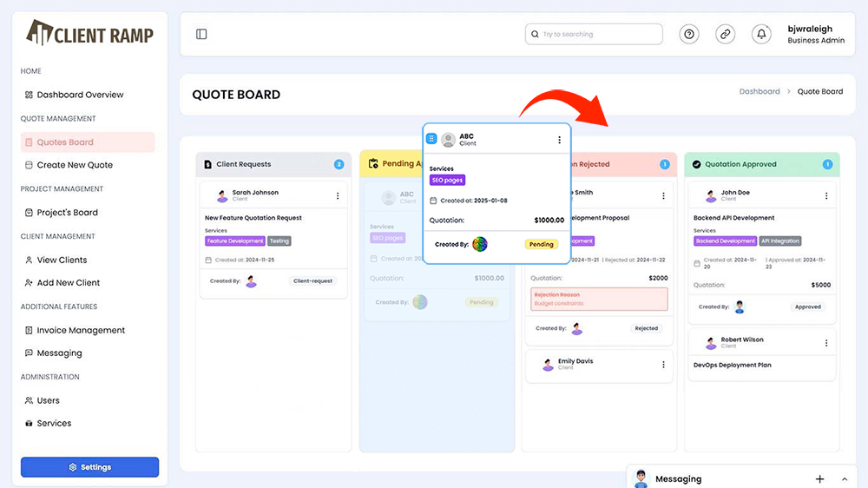Click Quote Board breadcrumb text

click(x=820, y=91)
